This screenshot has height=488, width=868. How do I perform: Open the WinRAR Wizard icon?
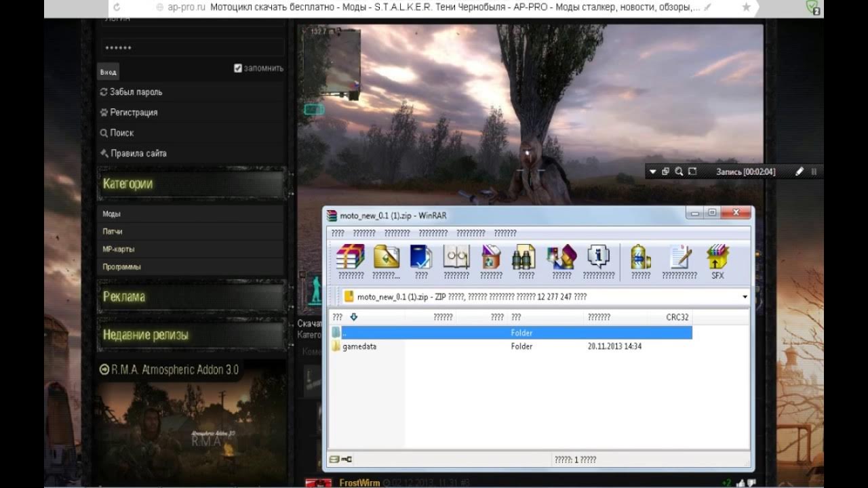561,258
